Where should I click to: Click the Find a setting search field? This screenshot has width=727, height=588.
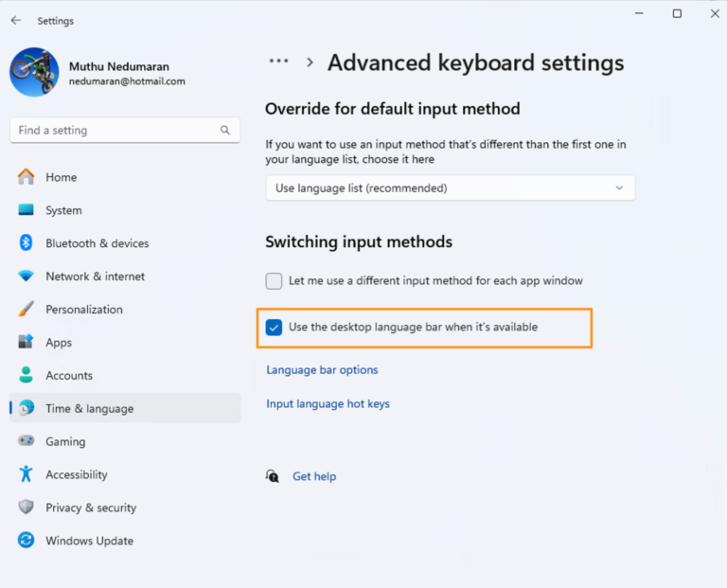click(x=114, y=131)
